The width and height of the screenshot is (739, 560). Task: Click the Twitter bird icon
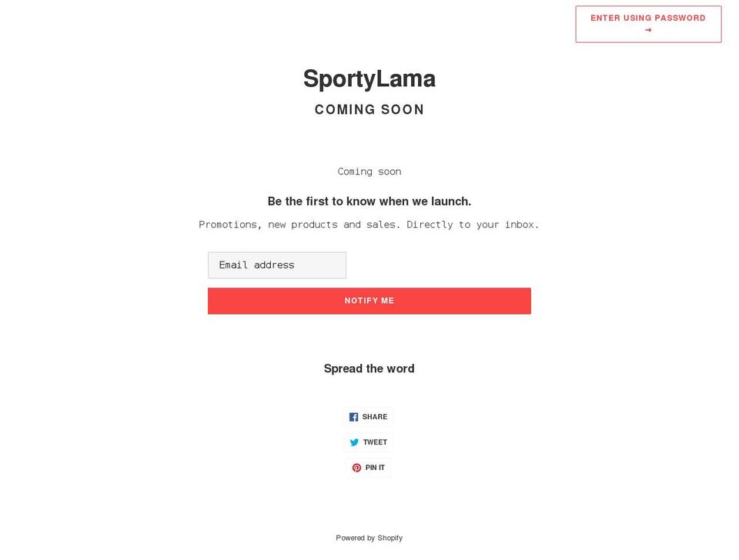tap(354, 442)
